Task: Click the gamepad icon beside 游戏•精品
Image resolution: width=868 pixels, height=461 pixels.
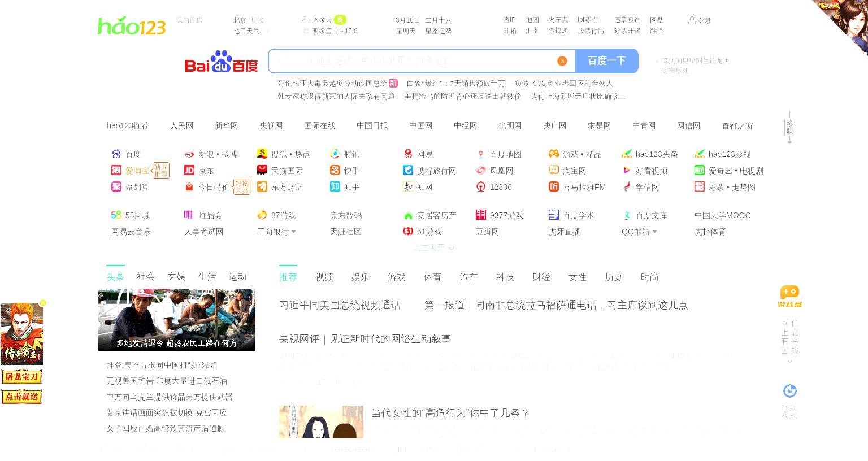Action: click(x=554, y=154)
